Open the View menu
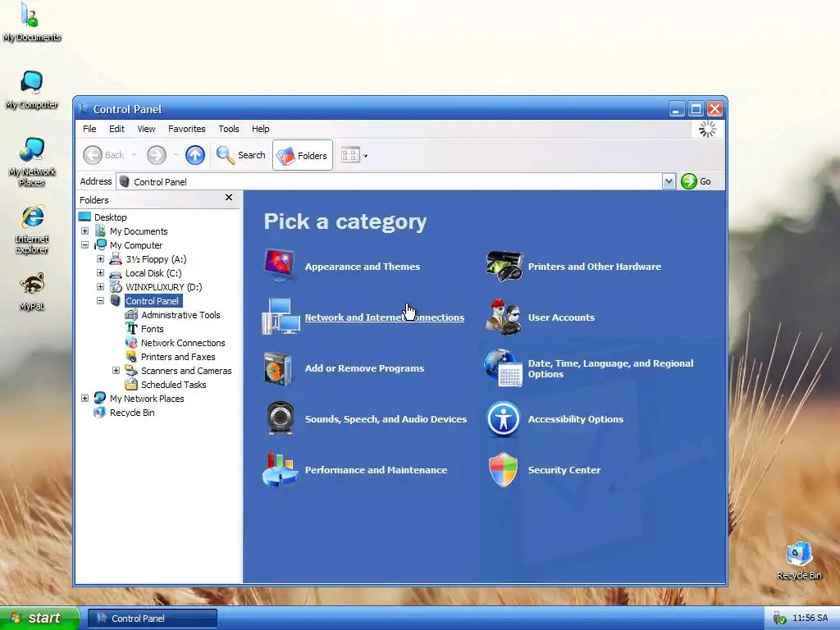Viewport: 840px width, 630px height. click(x=146, y=129)
